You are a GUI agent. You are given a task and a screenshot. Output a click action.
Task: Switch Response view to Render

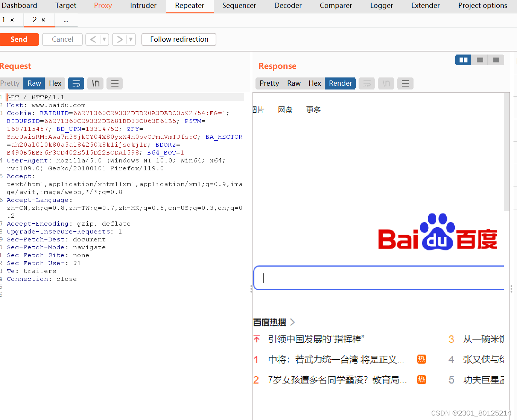341,83
